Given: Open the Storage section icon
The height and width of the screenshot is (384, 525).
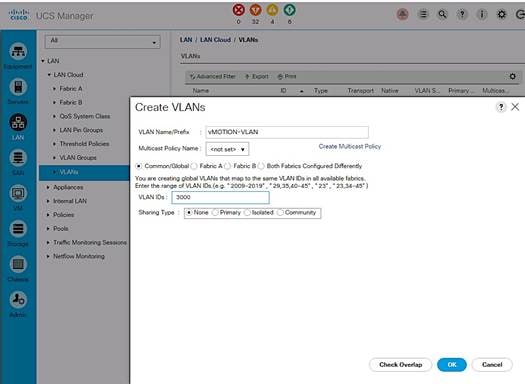Looking at the screenshot, I should coord(18,229).
